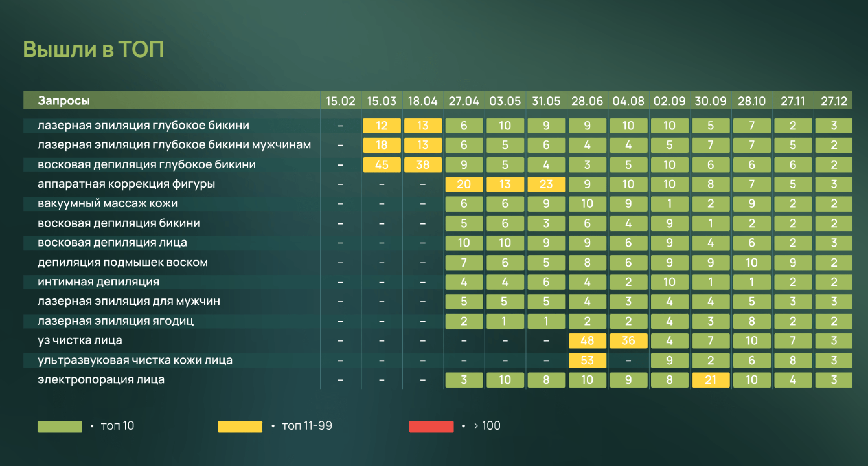Click the yellow 12 cell under 15.03
Viewport: 868px width, 466px height.
381,126
